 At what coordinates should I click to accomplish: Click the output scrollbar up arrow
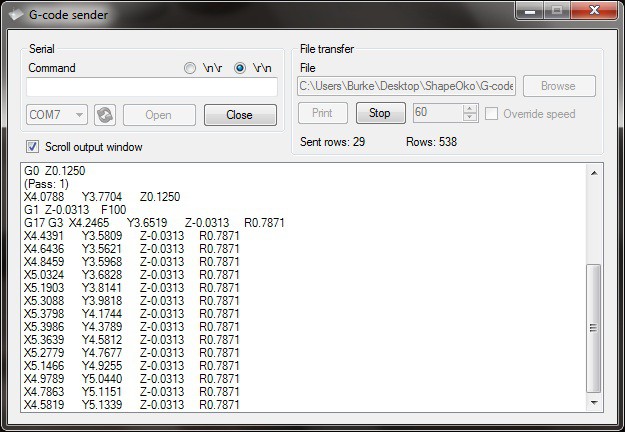pos(594,173)
